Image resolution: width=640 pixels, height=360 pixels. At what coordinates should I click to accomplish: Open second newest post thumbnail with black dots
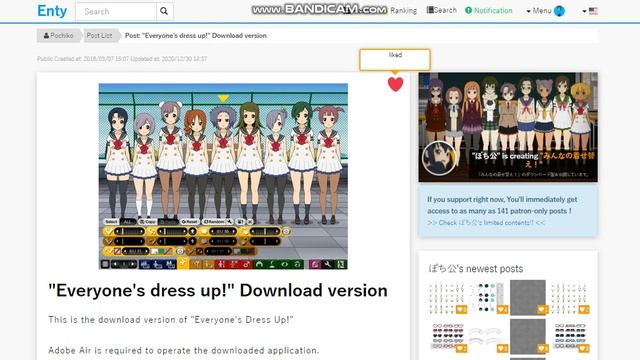(487, 298)
